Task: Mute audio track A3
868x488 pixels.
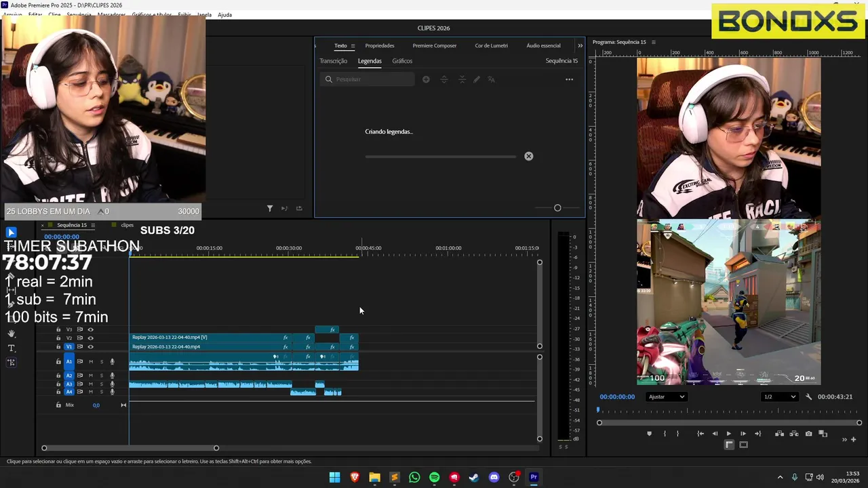Action: point(90,384)
